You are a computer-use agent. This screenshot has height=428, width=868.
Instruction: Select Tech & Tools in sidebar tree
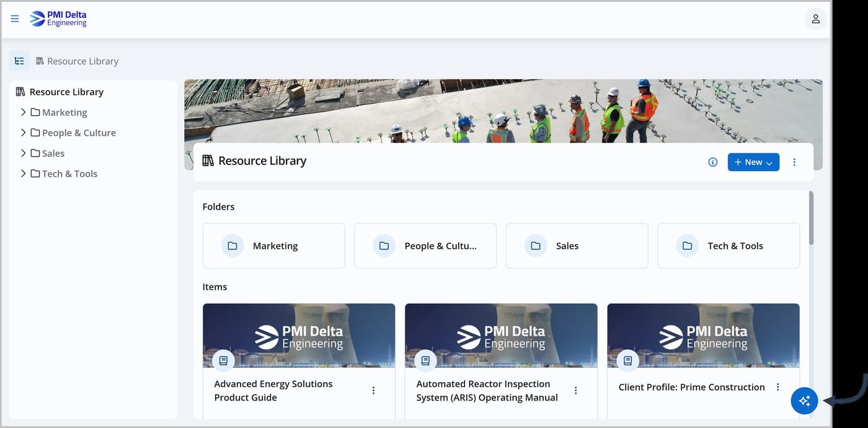tap(64, 174)
